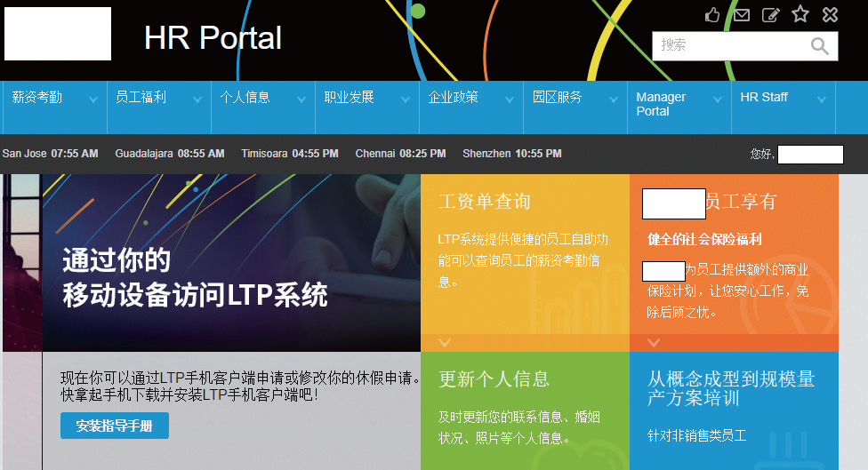Expand chevron under orange 员工享有 tile

654,342
